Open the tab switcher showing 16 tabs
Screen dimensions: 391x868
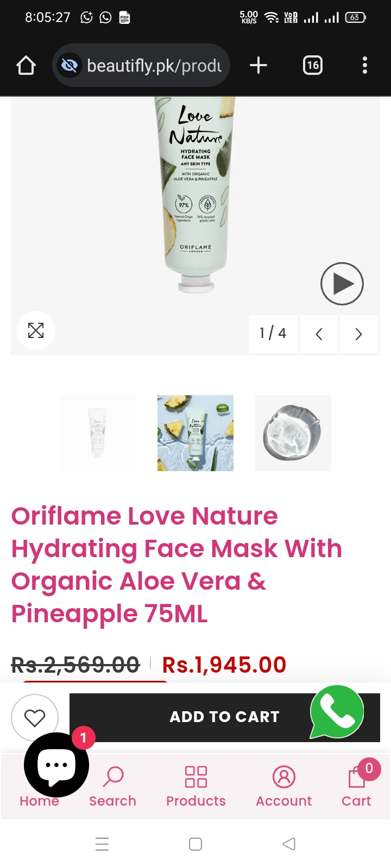click(312, 66)
